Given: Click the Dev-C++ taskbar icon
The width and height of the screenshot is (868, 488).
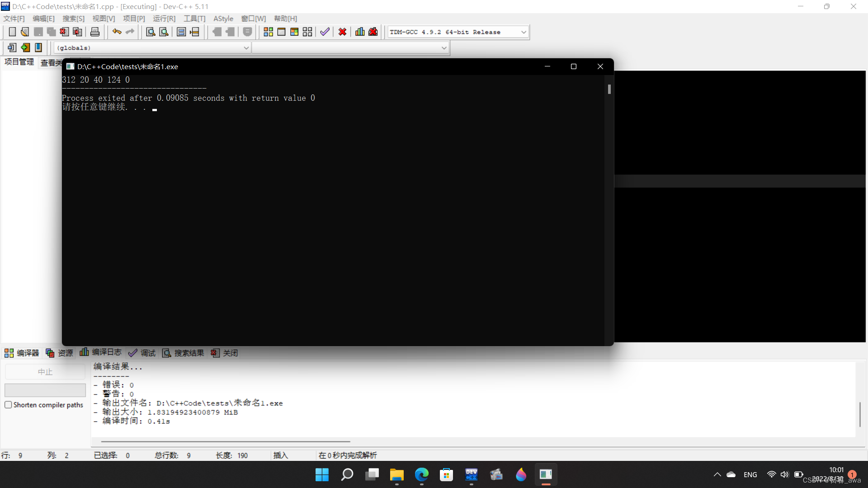Looking at the screenshot, I should (471, 474).
